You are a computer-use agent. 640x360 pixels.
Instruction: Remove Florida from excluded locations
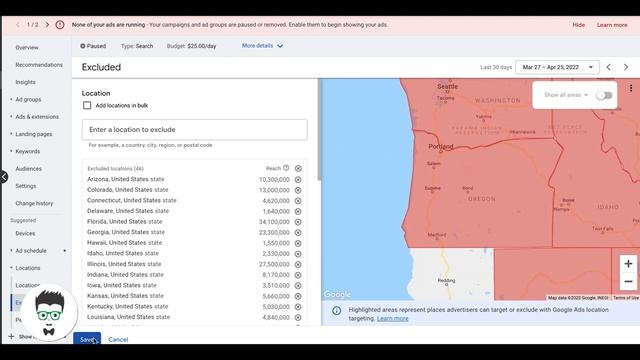(x=298, y=222)
